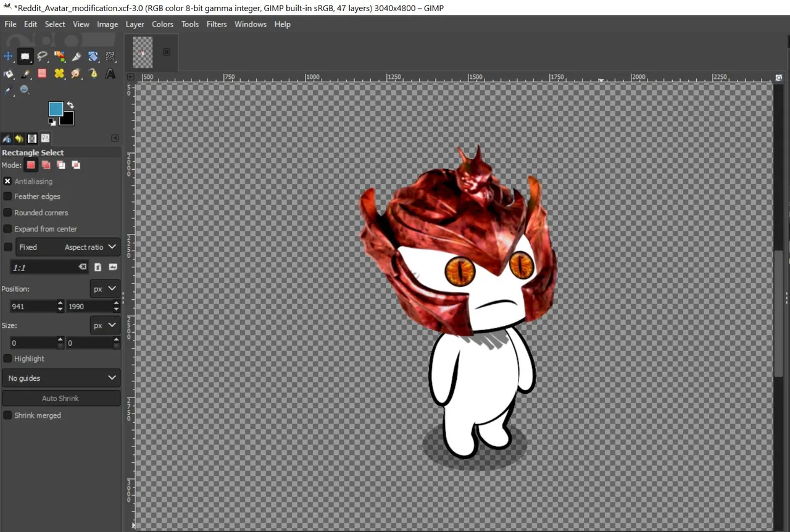790x532 pixels.
Task: Toggle Antialiasing checkbox
Action: pyautogui.click(x=7, y=181)
